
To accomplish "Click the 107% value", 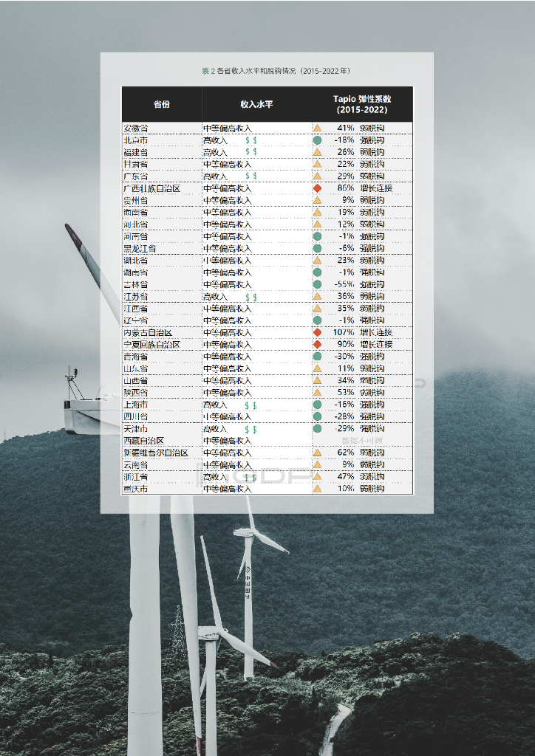I will pyautogui.click(x=344, y=333).
